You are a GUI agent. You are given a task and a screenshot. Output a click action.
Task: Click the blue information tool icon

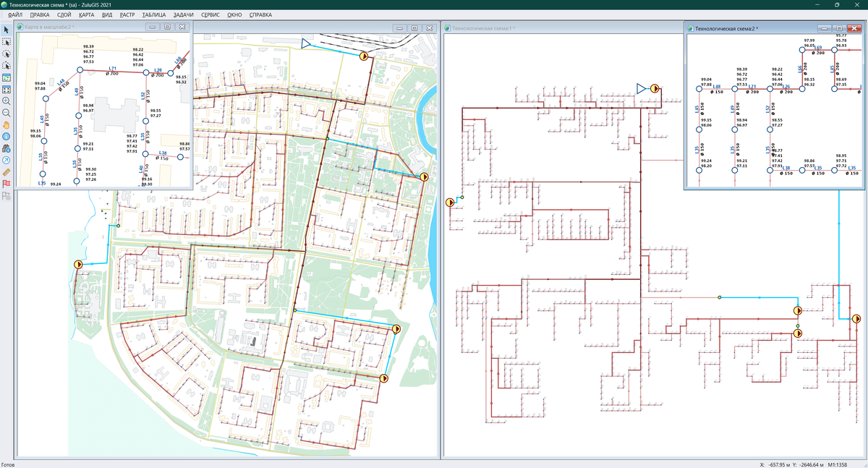click(7, 135)
